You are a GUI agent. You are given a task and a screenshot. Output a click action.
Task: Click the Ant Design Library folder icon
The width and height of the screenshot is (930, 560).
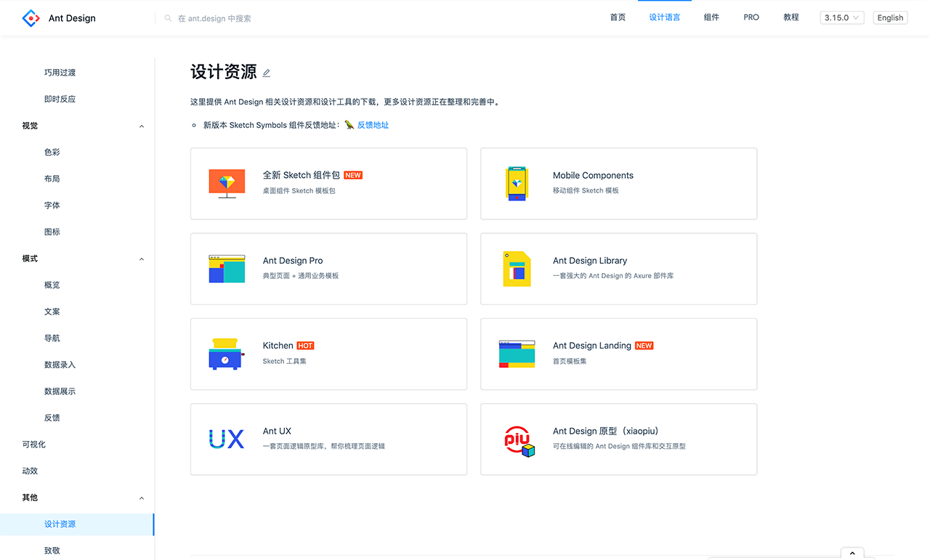click(x=517, y=269)
